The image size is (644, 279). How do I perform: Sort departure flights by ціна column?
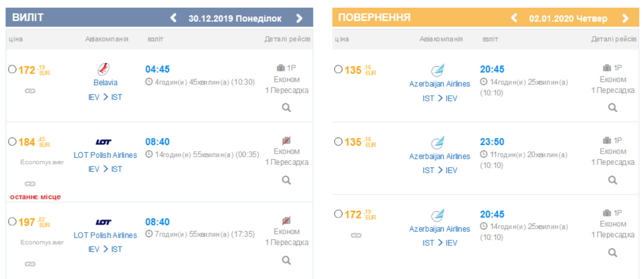pos(15,39)
